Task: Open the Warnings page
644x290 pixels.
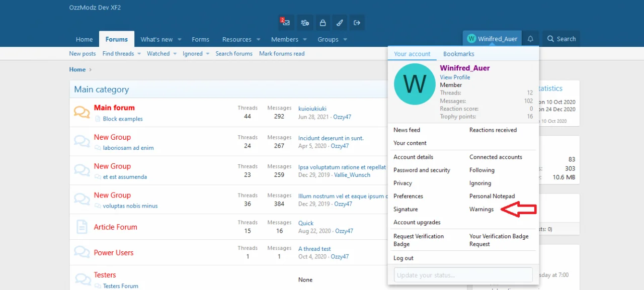Action: pos(481,209)
